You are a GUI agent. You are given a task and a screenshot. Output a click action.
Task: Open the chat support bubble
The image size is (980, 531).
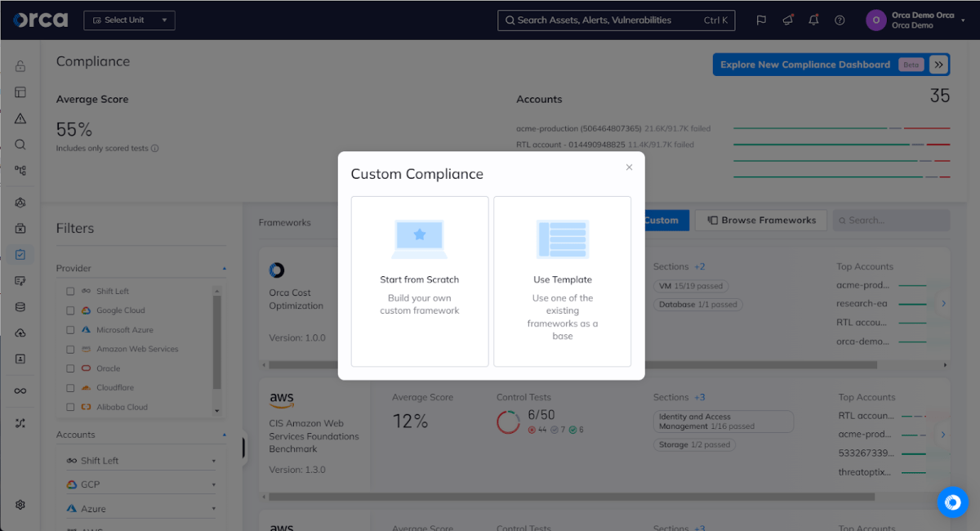(x=952, y=502)
